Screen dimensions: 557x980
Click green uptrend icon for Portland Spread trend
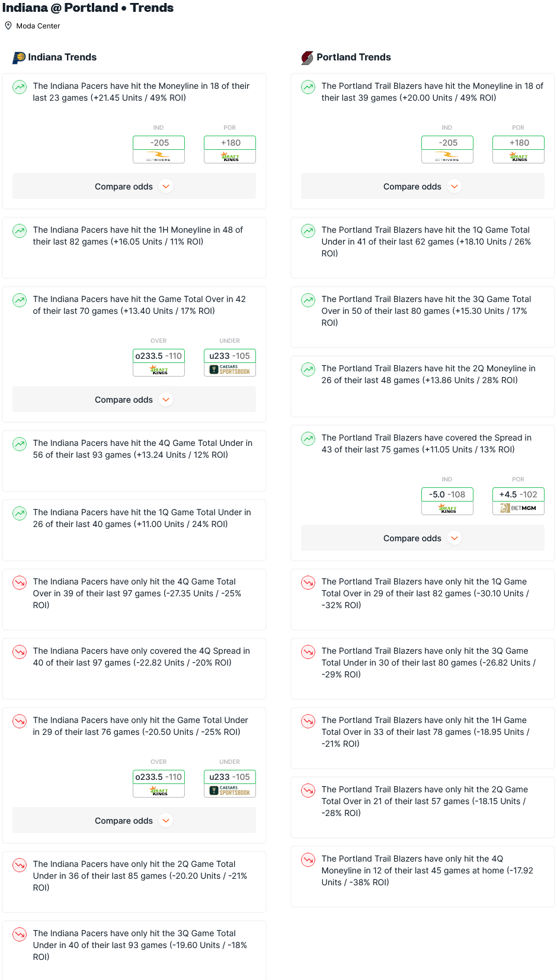308,439
